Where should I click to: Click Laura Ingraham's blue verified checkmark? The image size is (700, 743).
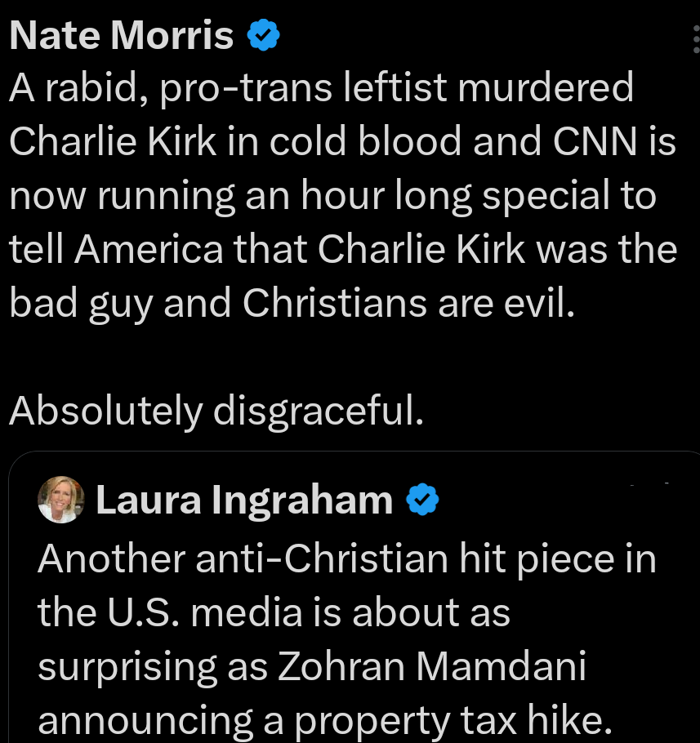421,500
